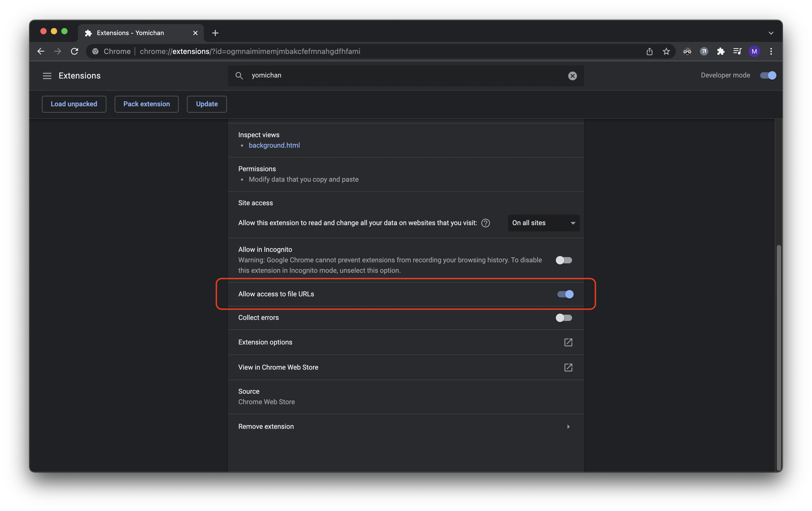Expand Remove extension arrow
Viewport: 812px width, 511px height.
click(x=568, y=427)
